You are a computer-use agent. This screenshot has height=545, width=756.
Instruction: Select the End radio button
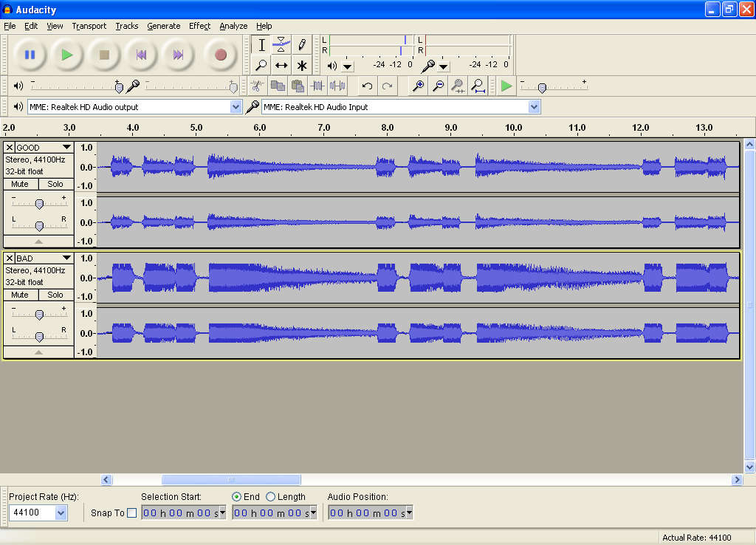236,497
